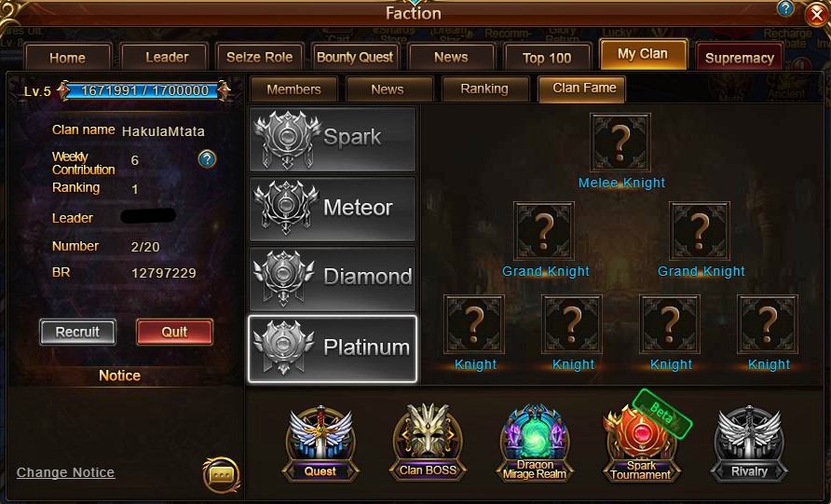Open the Bounty Quest tab

click(x=355, y=57)
